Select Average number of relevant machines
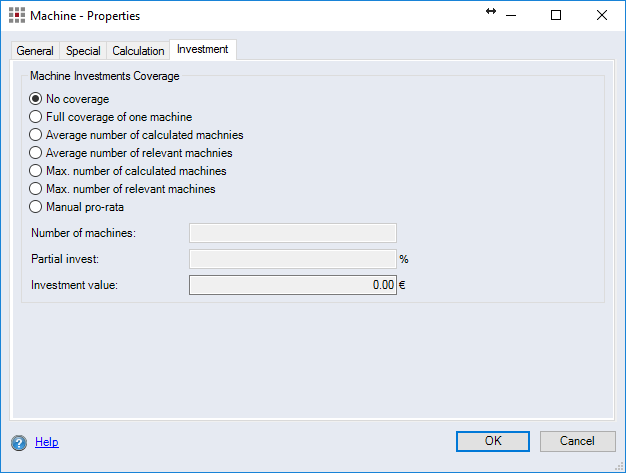626x473 pixels. [x=36, y=153]
